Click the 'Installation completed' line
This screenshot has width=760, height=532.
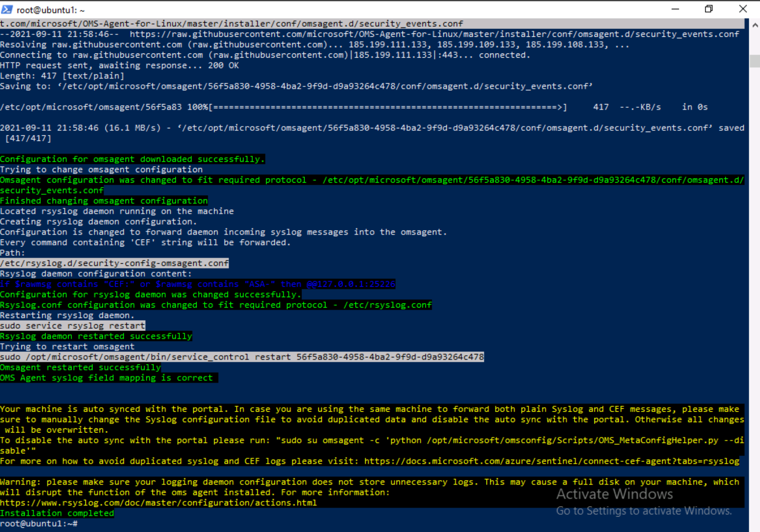[57, 513]
